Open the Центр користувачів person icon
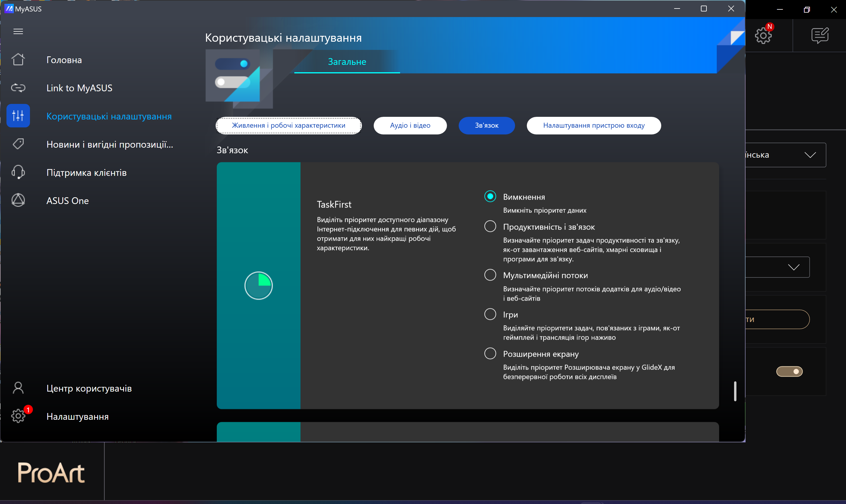Image resolution: width=846 pixels, height=504 pixels. [x=18, y=388]
